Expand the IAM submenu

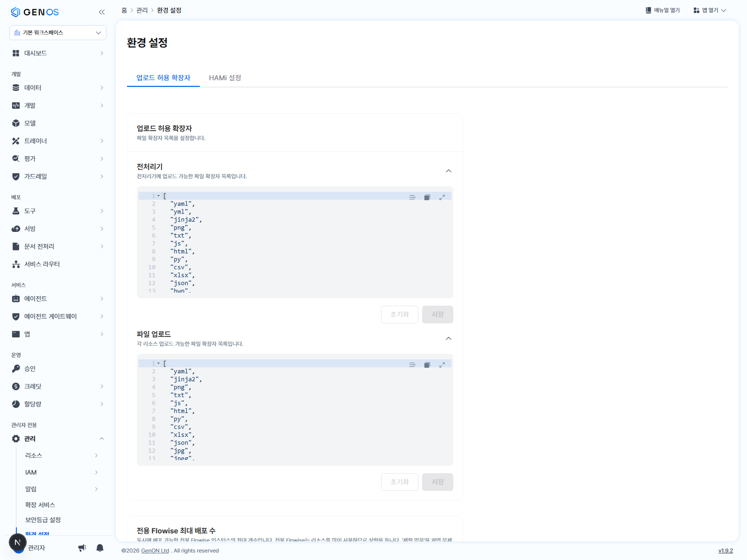tap(96, 472)
